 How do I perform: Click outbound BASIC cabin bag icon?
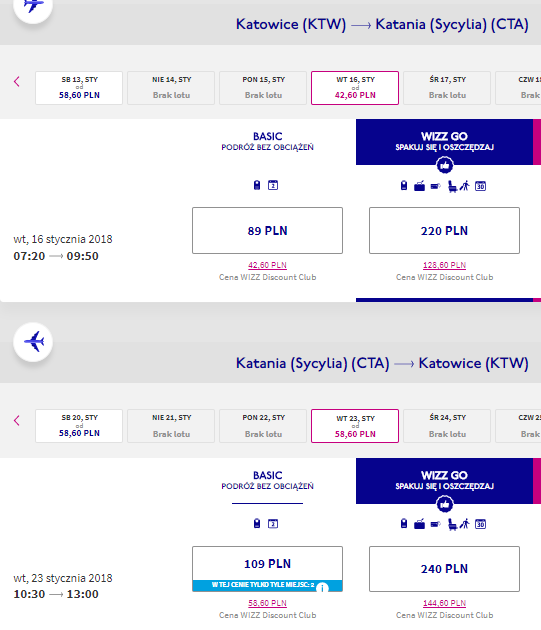pyautogui.click(x=257, y=185)
